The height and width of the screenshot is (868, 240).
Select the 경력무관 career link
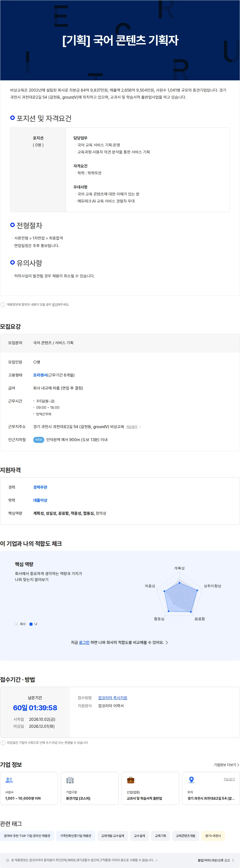40,487
